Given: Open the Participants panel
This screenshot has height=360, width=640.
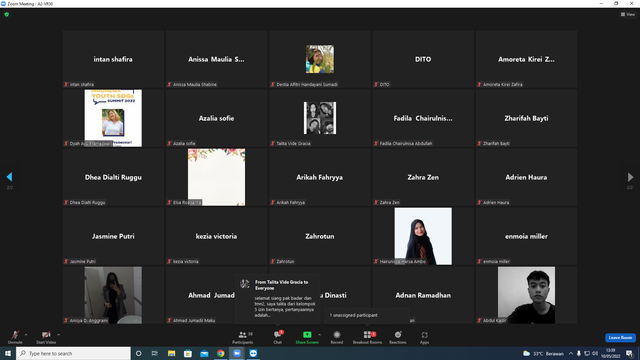Looking at the screenshot, I should point(243,337).
